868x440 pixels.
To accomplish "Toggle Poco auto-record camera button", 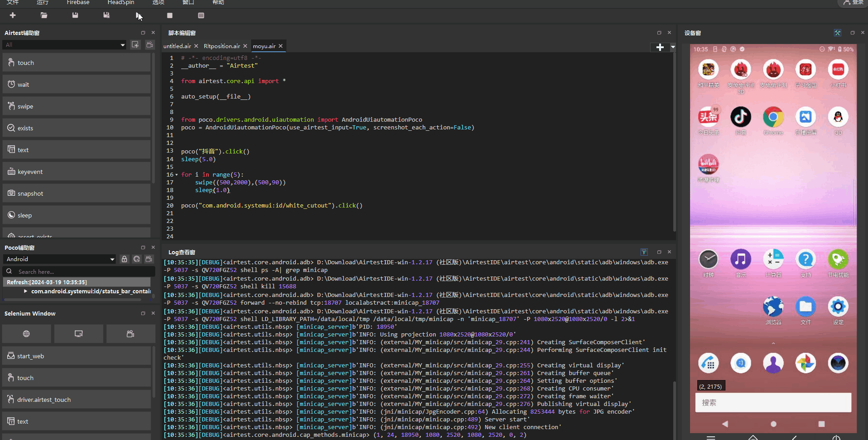I will click(x=149, y=259).
